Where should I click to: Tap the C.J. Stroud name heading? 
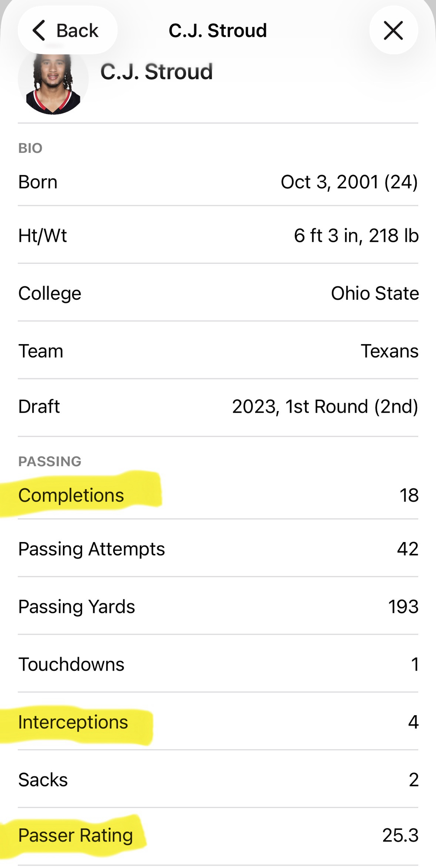[157, 72]
